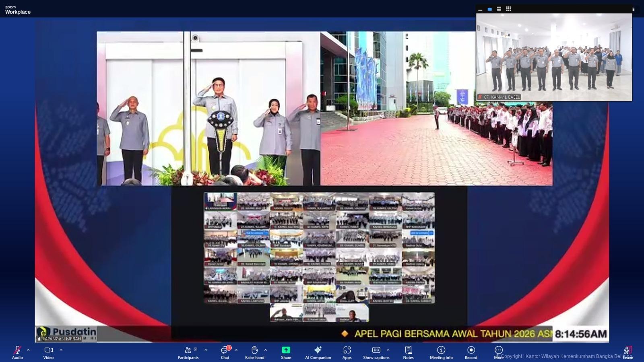This screenshot has width=644, height=362.
Task: Expand the caption language options
Action: point(388,350)
